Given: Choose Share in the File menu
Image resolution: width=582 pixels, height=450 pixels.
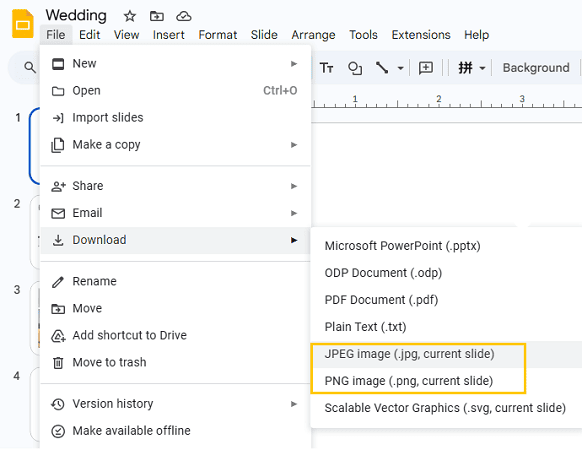Looking at the screenshot, I should tap(175, 186).
